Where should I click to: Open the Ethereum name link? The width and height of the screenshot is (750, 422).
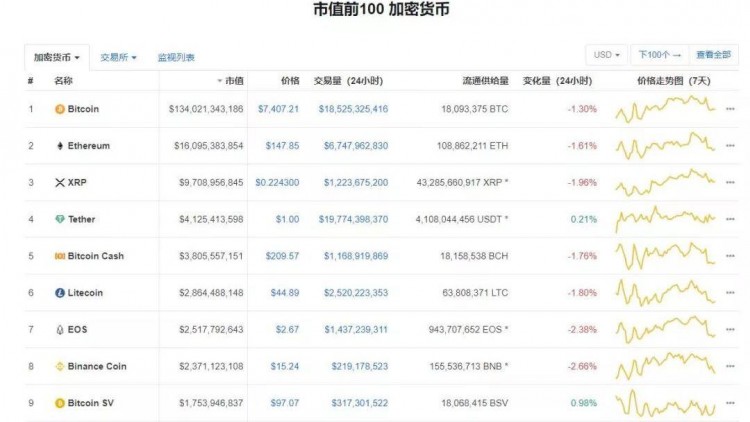pyautogui.click(x=88, y=146)
